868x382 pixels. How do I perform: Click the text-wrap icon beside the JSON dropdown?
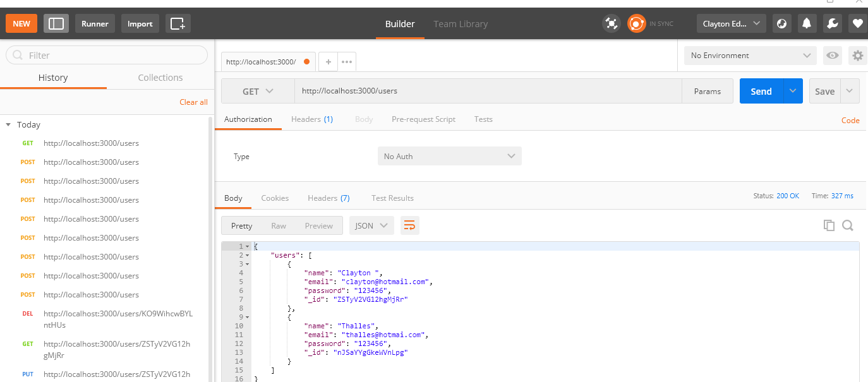(409, 225)
